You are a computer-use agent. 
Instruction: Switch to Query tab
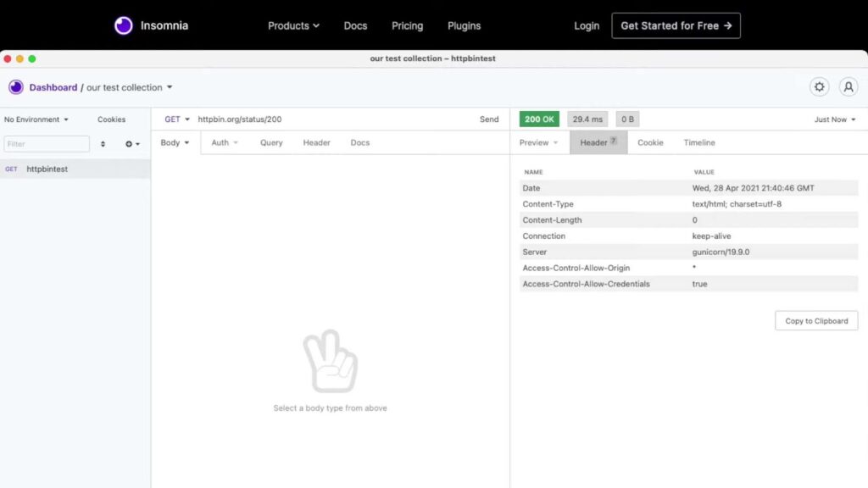coord(271,142)
